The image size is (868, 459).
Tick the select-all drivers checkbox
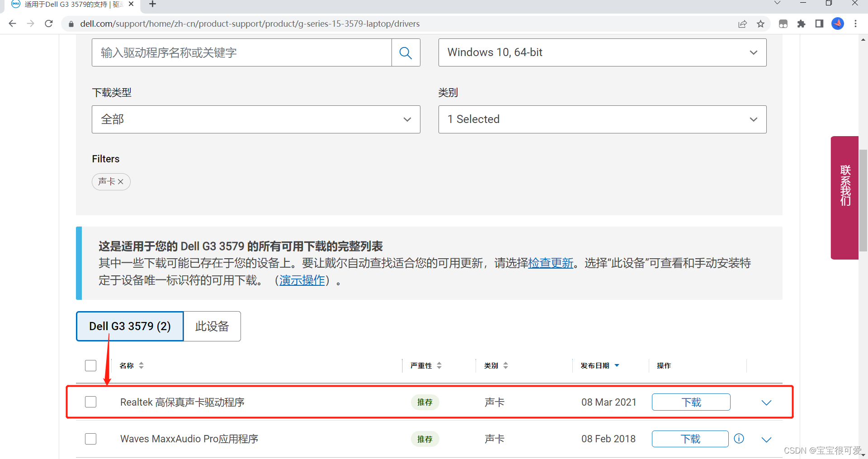(x=90, y=365)
